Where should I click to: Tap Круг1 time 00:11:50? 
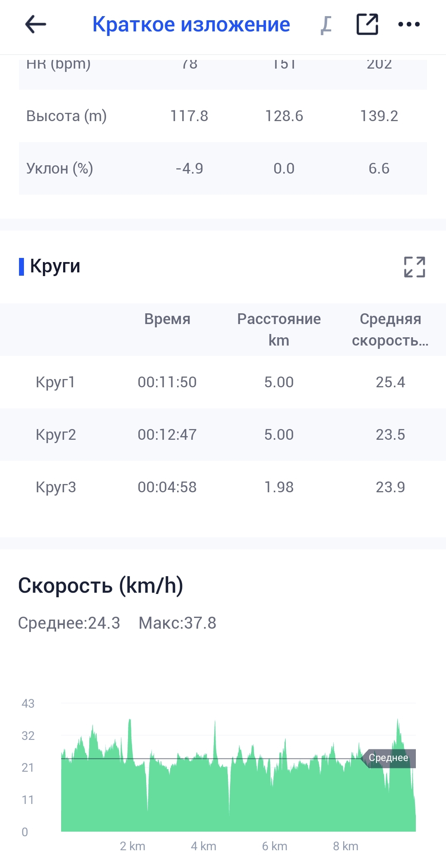coord(167,382)
